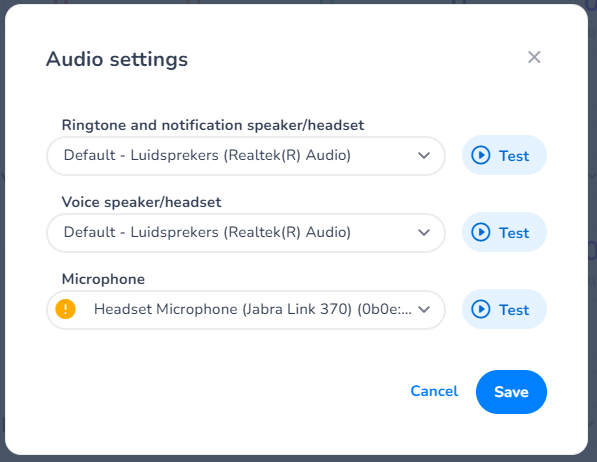
Task: Click the Microphone field label
Action: pos(103,279)
